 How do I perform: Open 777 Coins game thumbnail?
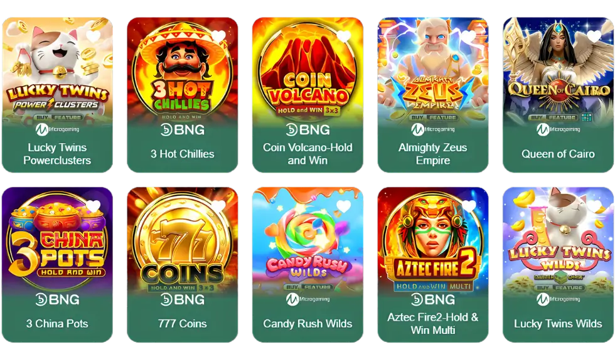(183, 240)
